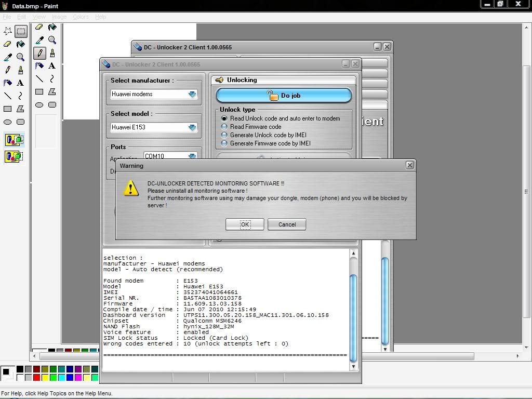This screenshot has height=399, width=532.
Task: Expand the 'Huawei E153' model dropdown
Action: coord(192,127)
